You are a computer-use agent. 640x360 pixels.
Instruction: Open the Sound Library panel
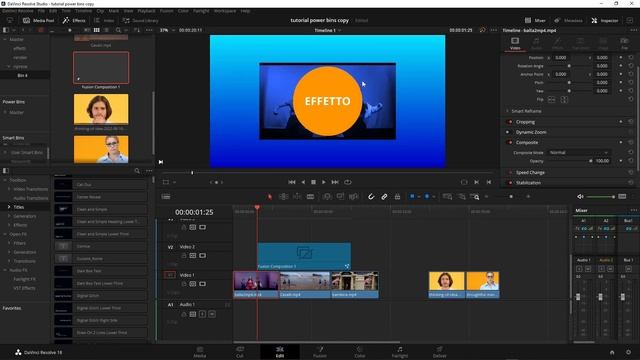pos(140,20)
